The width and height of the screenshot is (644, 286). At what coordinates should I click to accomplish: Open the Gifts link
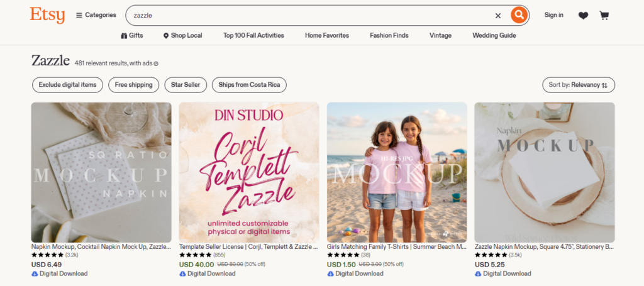tap(132, 35)
